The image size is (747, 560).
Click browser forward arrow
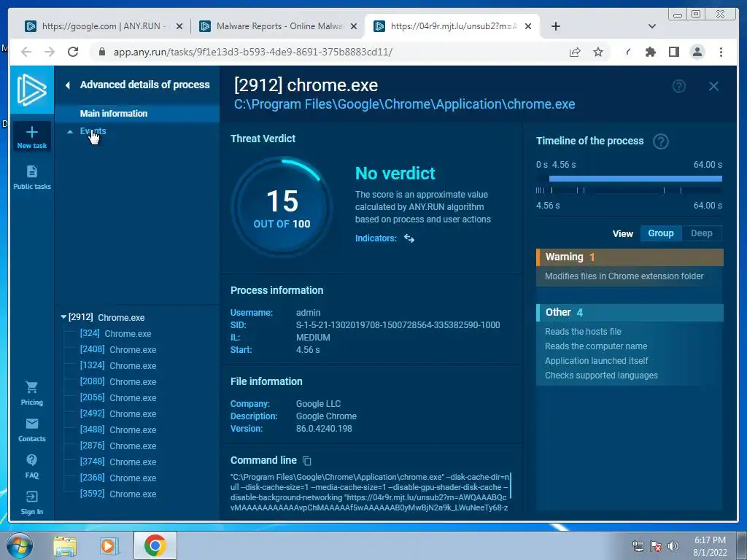click(50, 52)
